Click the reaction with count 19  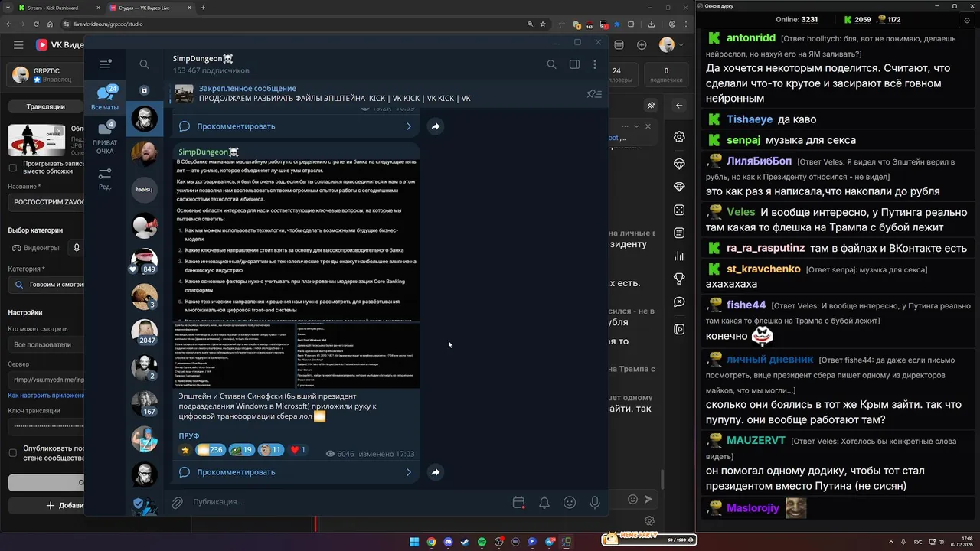[242, 450]
